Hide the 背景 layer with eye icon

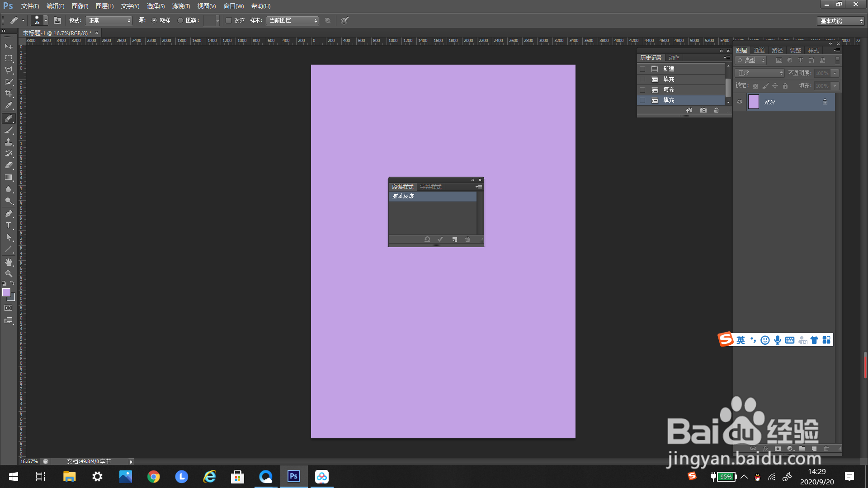coord(740,102)
